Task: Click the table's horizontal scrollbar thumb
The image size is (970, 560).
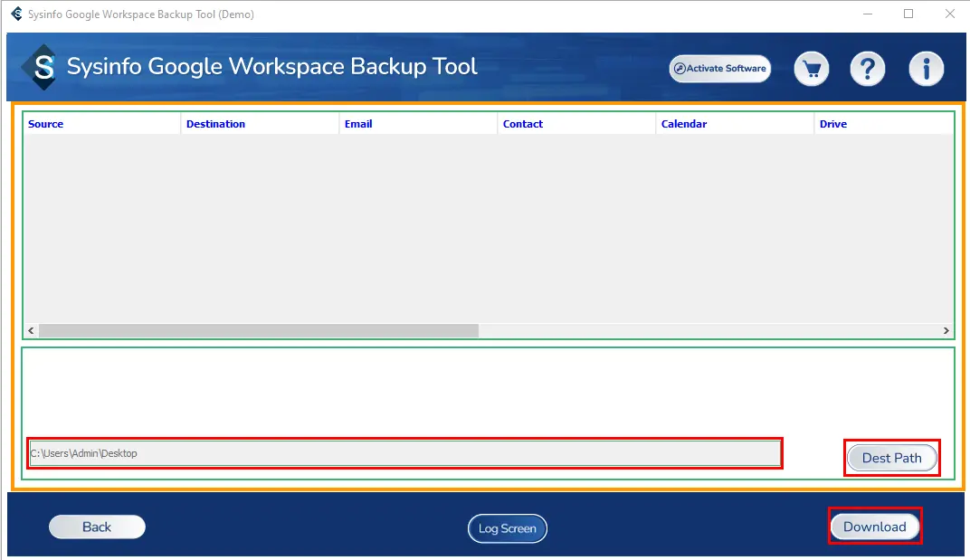Action: point(259,330)
